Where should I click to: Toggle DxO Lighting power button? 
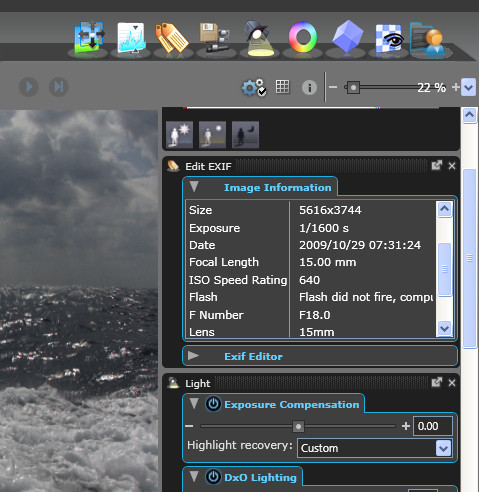coord(213,477)
